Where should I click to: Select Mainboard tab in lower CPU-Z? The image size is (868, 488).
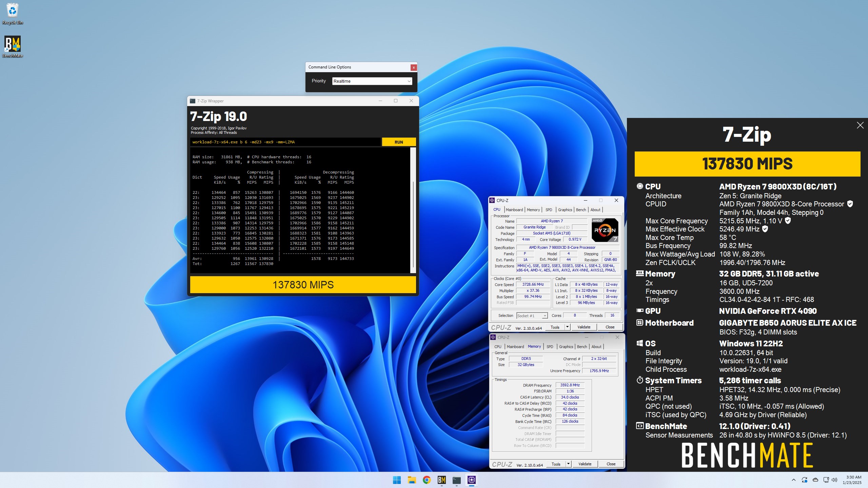coord(515,347)
